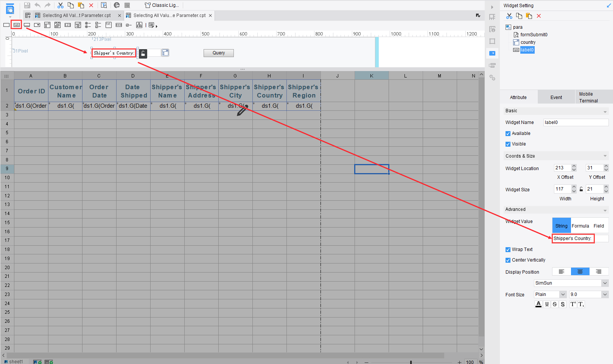Screen dimensions: 613x364
Task: Select the Tree widget tool
Action: 139,25
